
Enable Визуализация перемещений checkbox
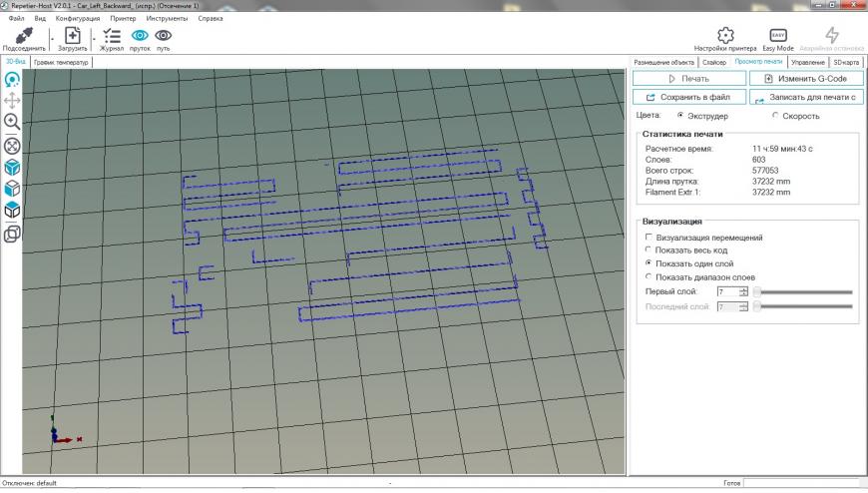point(649,238)
